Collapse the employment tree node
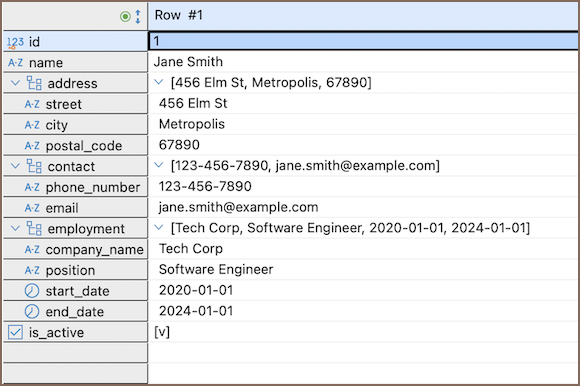580x386 pixels. tap(15, 228)
